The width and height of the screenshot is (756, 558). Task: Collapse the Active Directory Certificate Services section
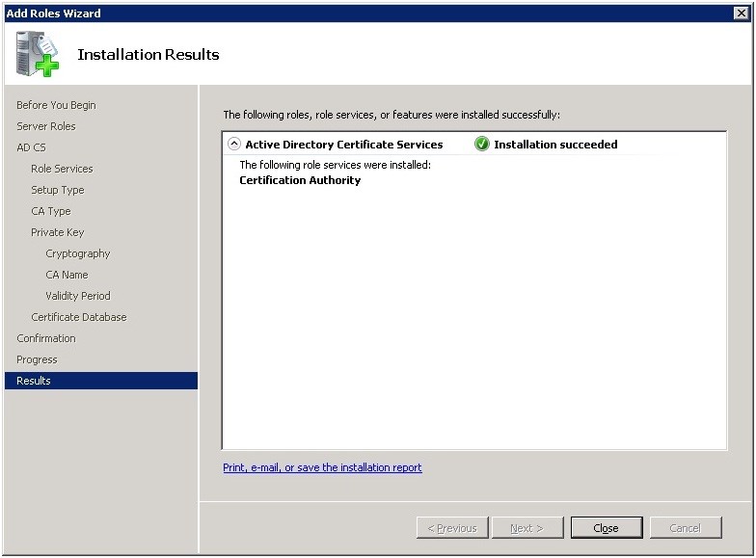pyautogui.click(x=233, y=144)
